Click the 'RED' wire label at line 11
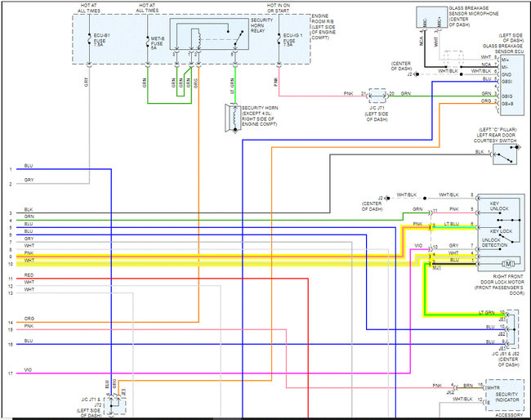 point(29,275)
